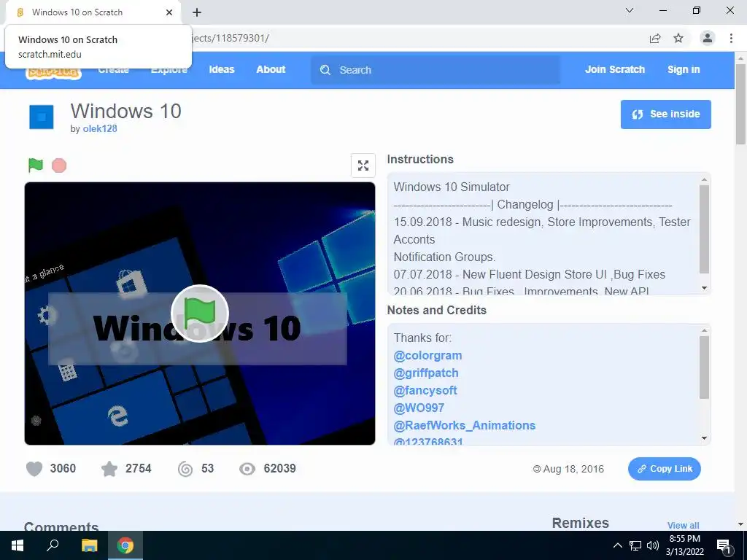Click the 2754 favorites count
This screenshot has height=560, width=747.
click(x=138, y=469)
